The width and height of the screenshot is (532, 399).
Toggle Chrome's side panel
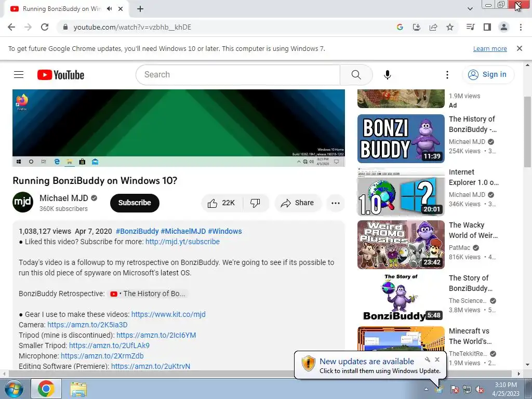487,27
